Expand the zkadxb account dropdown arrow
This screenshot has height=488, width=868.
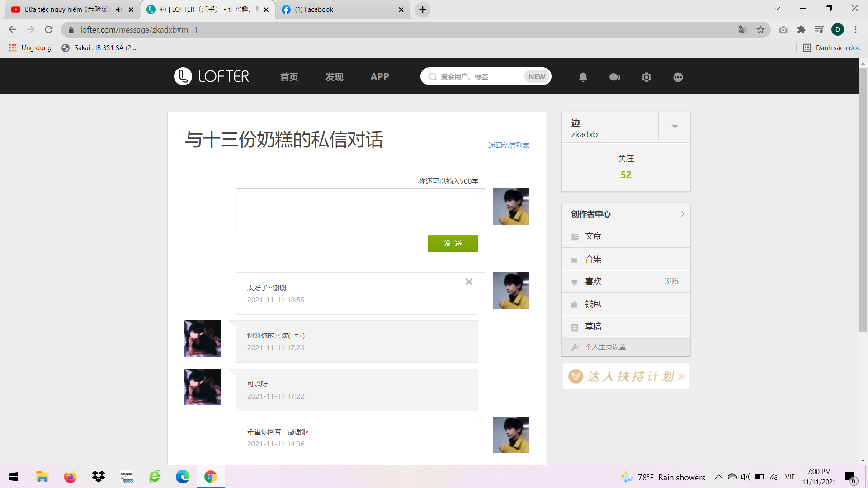pyautogui.click(x=675, y=127)
